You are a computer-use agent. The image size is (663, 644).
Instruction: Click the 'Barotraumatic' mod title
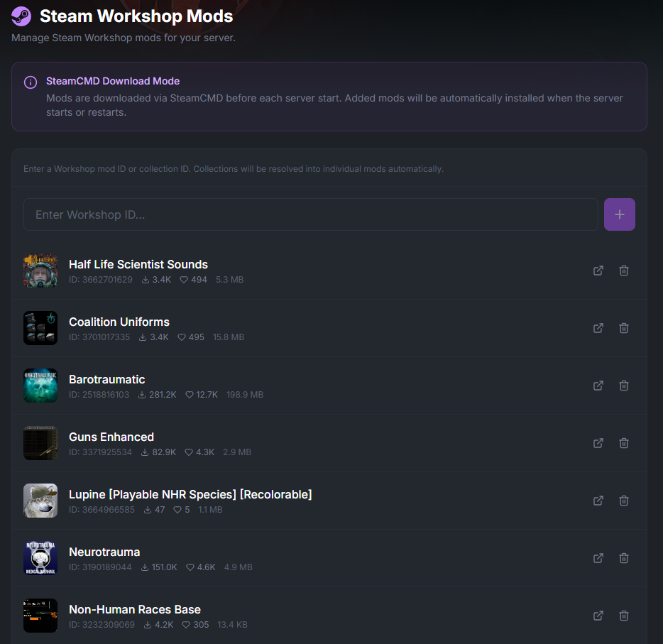(x=107, y=379)
